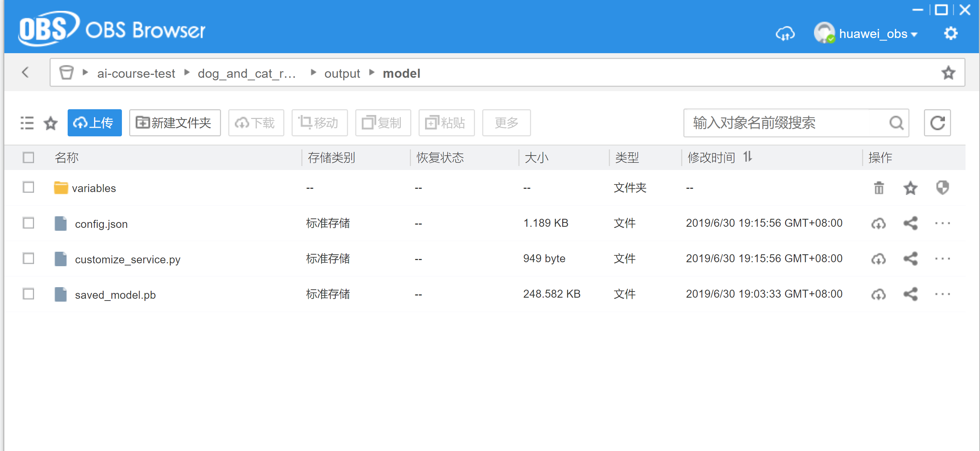This screenshot has width=980, height=451.
Task: Bookmark the current path with the star icon
Action: (948, 73)
